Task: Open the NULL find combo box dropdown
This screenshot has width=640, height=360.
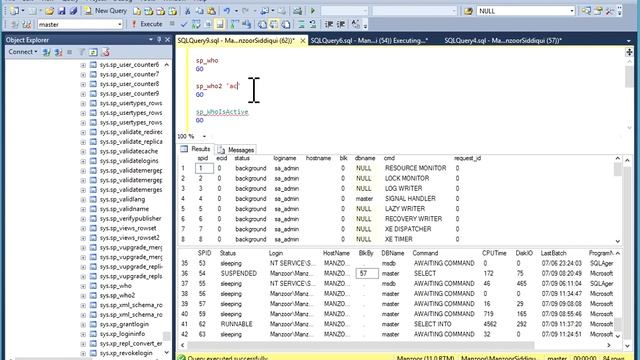Action: coord(571,11)
